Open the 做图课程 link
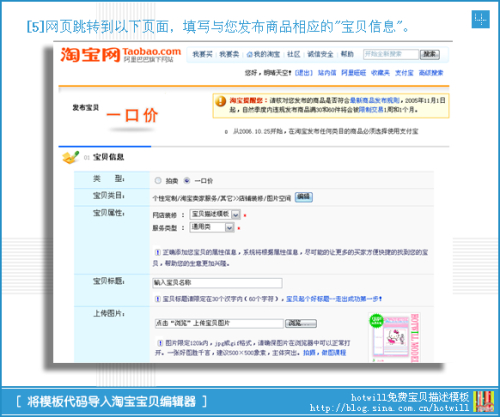The image size is (500, 417). point(334,352)
